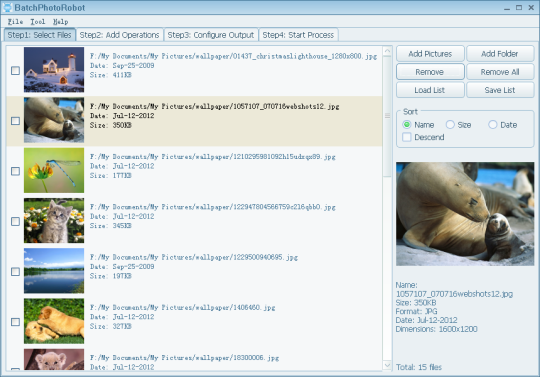
Task: Switch to Step4: Start Process tab
Action: [x=298, y=35]
